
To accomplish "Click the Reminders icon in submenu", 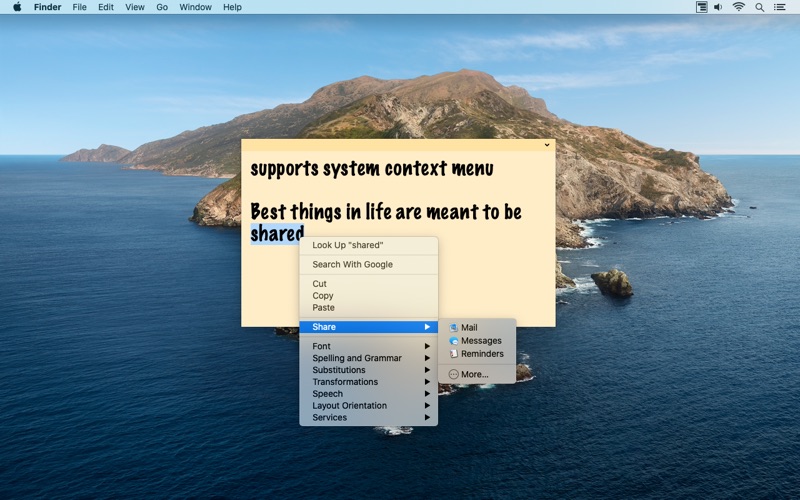I will tap(454, 354).
